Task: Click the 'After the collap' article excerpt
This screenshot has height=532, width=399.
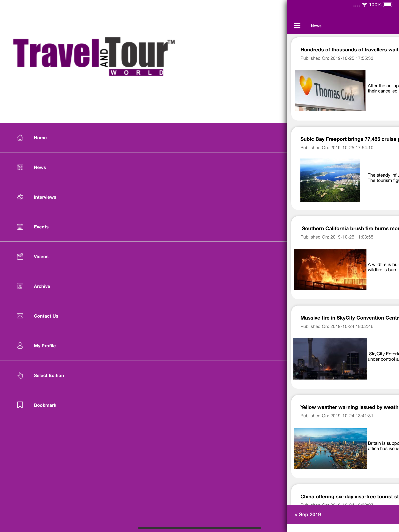Action: [383, 88]
